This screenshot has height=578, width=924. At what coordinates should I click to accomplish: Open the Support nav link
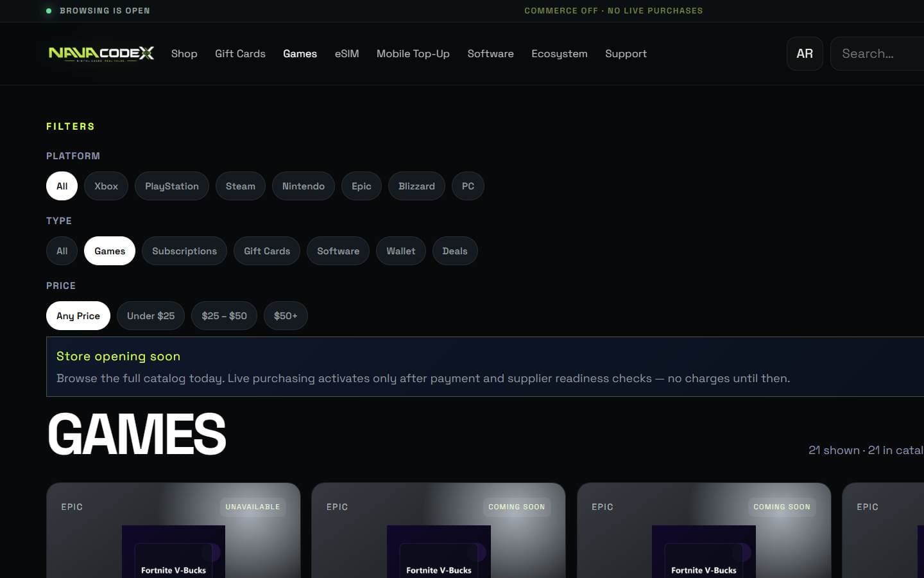pyautogui.click(x=626, y=54)
